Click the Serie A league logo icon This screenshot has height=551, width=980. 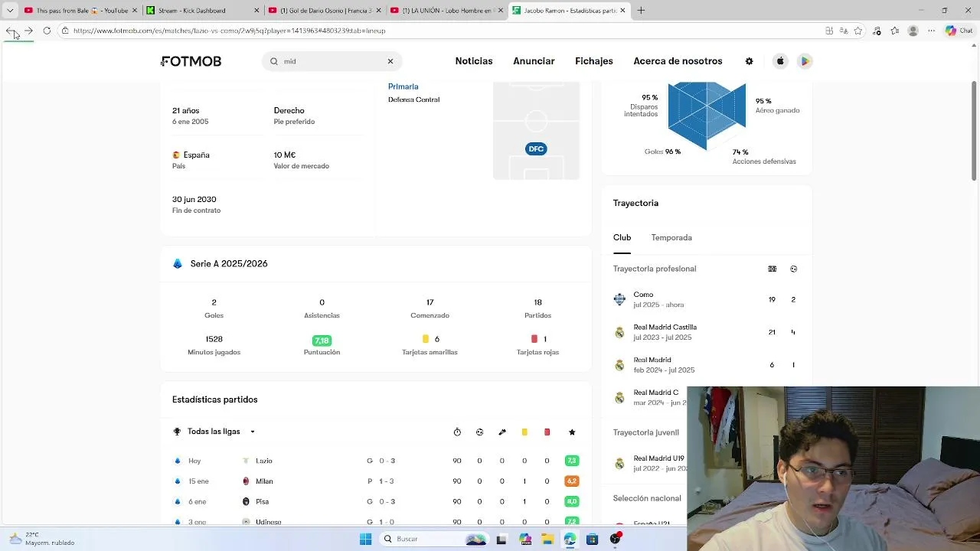[178, 263]
